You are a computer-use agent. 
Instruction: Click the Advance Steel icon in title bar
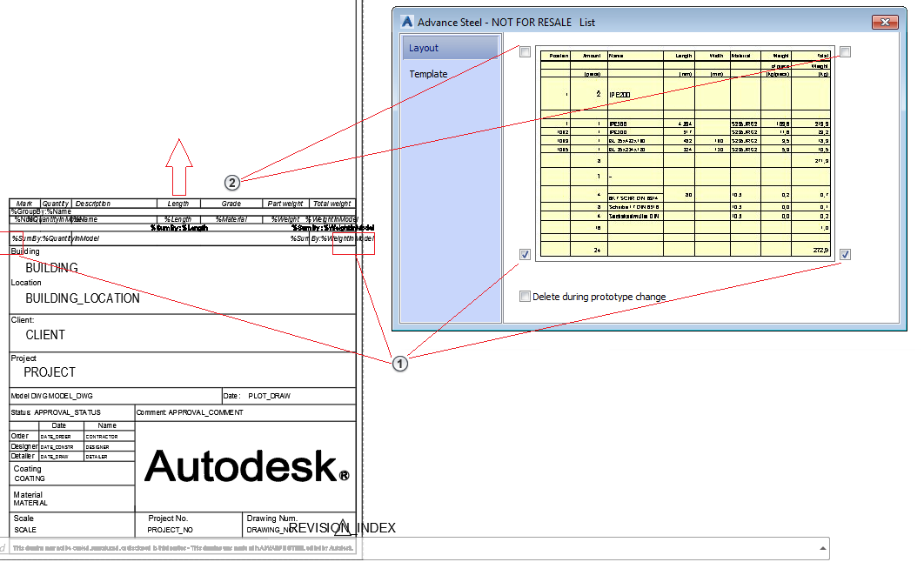click(407, 22)
